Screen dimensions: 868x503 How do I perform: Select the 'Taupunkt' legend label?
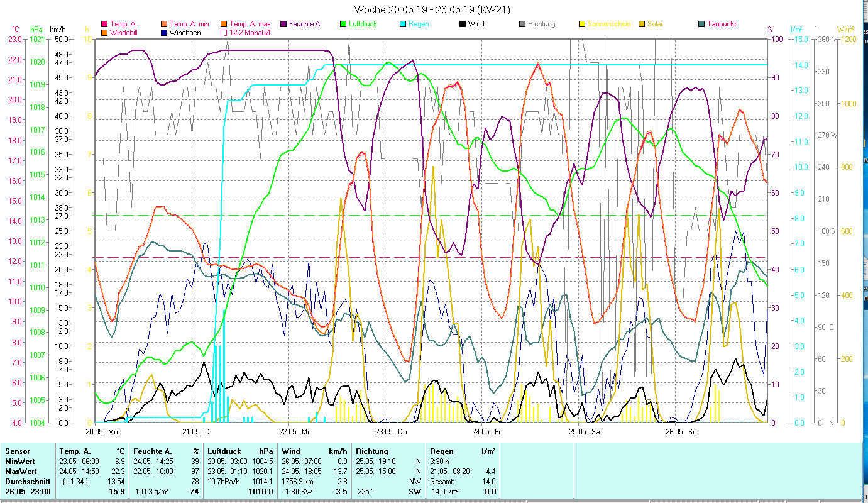click(x=722, y=25)
